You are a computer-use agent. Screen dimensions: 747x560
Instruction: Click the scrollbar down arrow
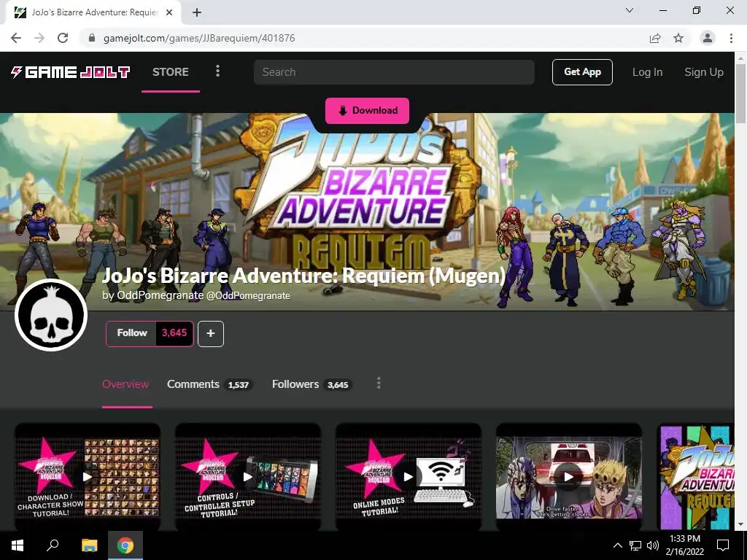click(740, 524)
